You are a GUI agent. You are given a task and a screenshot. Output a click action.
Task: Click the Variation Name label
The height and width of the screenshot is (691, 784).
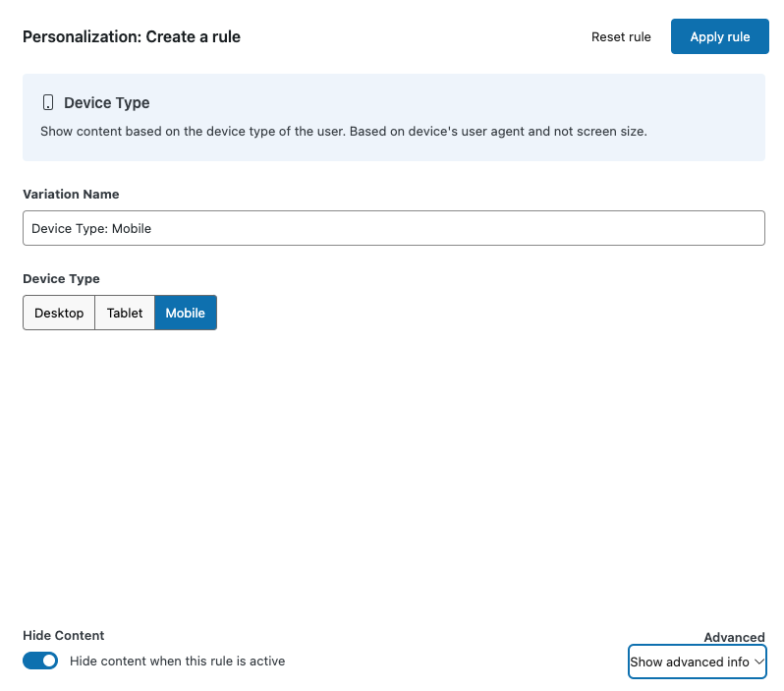[x=71, y=195]
